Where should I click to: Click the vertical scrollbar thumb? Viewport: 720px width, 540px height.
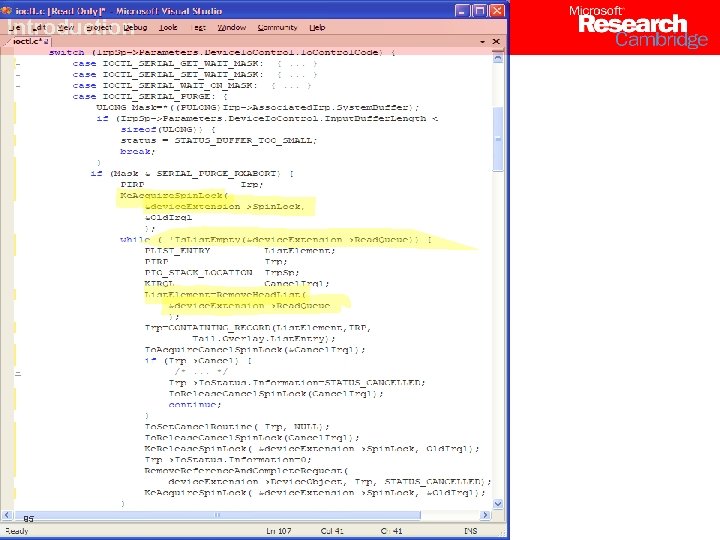pyautogui.click(x=498, y=139)
